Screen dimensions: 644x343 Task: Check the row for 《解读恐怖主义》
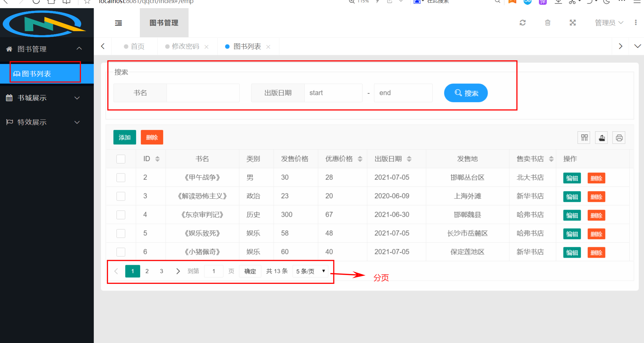(121, 196)
